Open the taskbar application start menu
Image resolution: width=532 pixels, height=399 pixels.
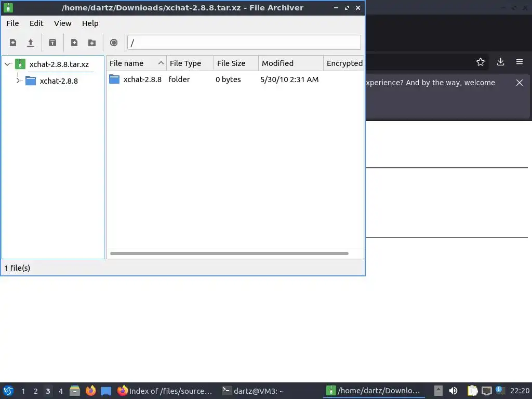tap(8, 391)
